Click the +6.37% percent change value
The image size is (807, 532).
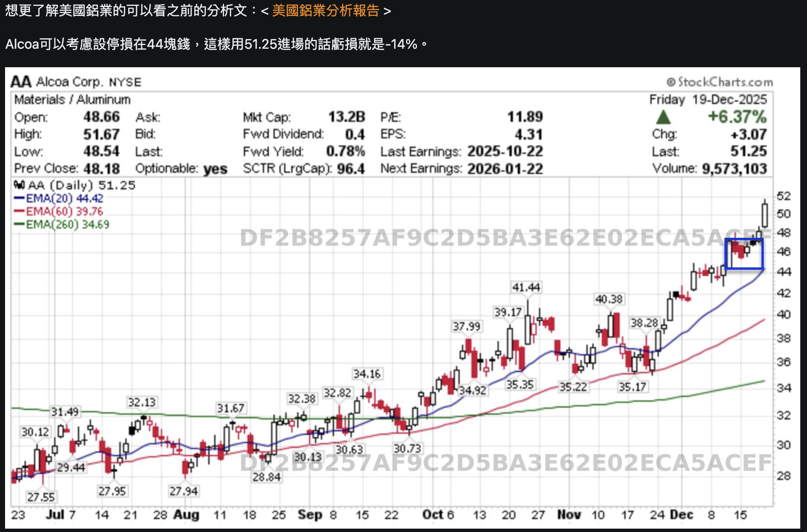pos(737,117)
